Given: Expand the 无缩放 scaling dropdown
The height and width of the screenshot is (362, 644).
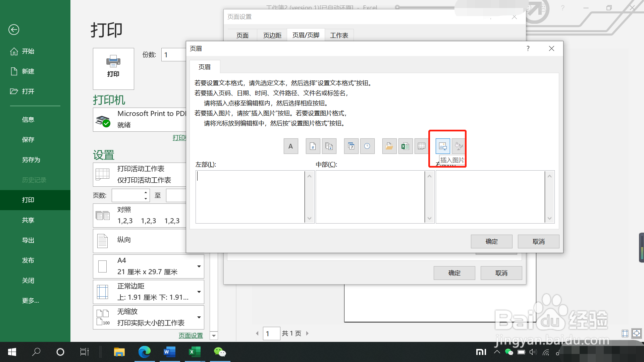Looking at the screenshot, I should (199, 317).
